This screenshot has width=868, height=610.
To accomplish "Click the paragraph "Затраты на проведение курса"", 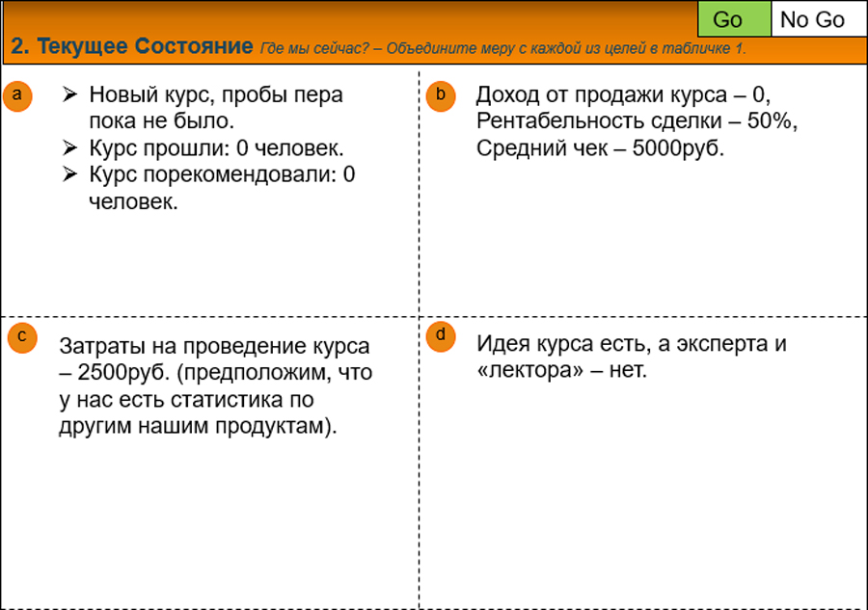I will click(x=214, y=346).
